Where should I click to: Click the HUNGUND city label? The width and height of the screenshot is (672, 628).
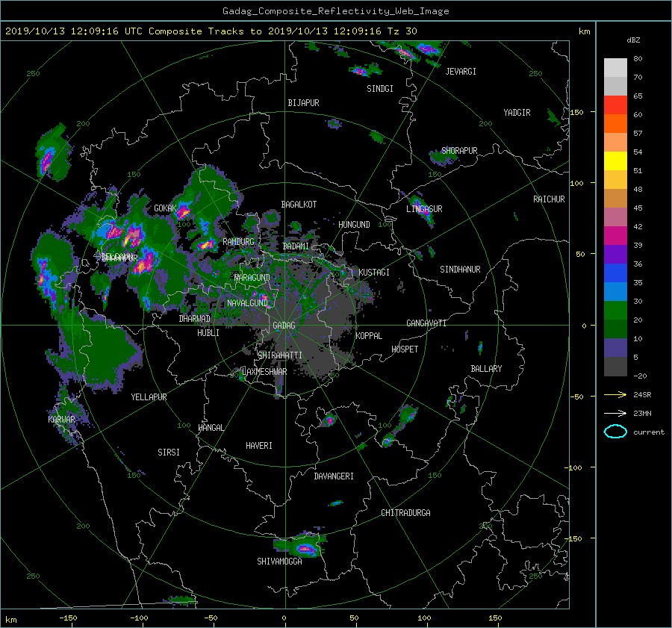(354, 225)
